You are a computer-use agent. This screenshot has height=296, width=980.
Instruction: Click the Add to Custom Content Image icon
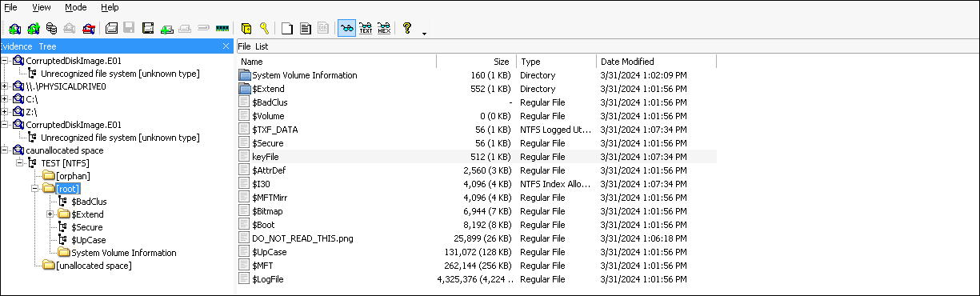pyautogui.click(x=167, y=29)
